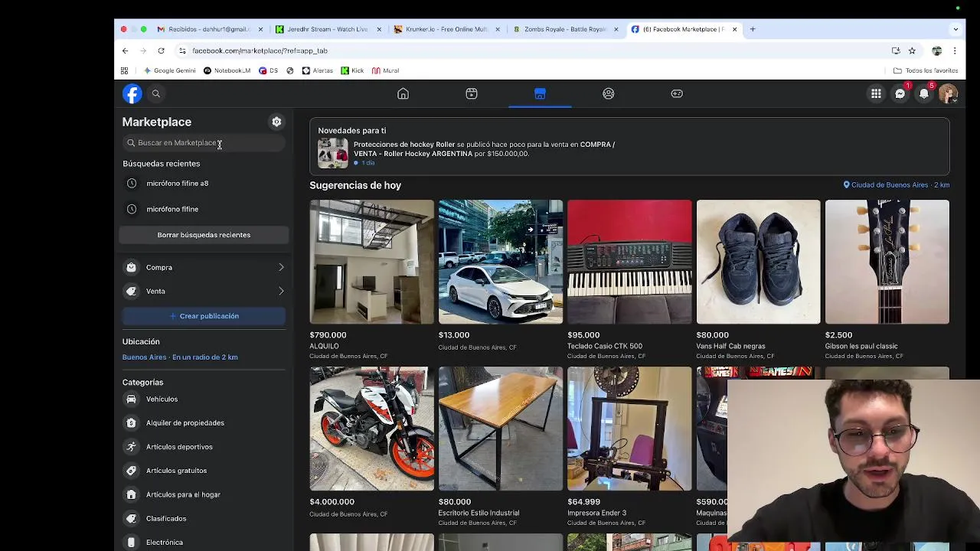The height and width of the screenshot is (551, 980).
Task: Open the Video tab icon
Action: pos(472,93)
